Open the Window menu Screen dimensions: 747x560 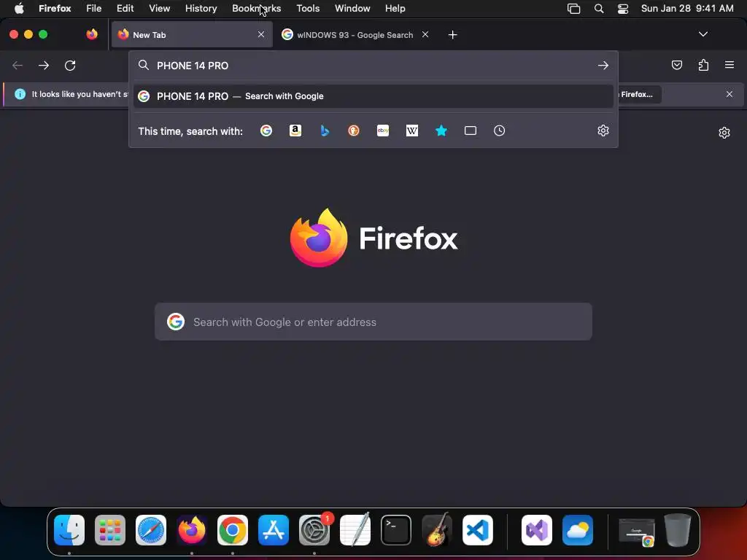tap(352, 8)
